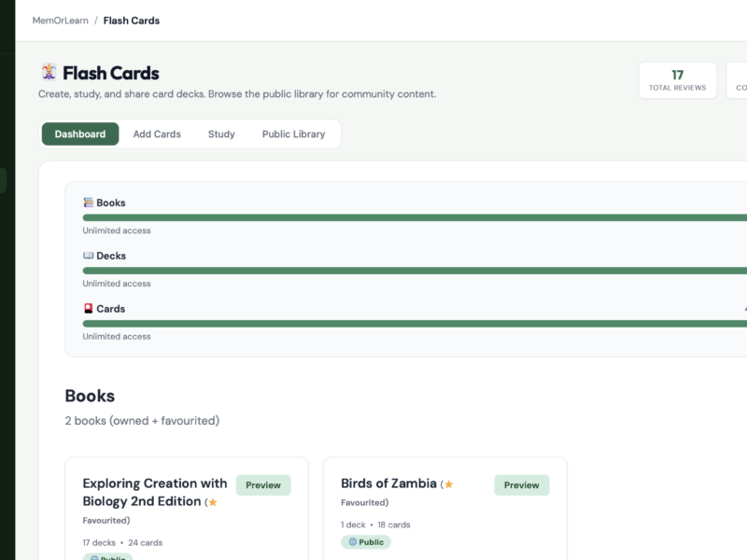Viewport: 747px width, 560px height.
Task: Click the star icon after Biology 2nd Edition
Action: point(213,502)
